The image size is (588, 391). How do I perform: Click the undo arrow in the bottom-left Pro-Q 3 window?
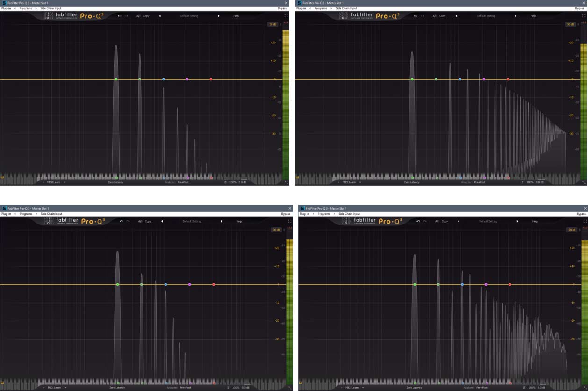point(121,221)
